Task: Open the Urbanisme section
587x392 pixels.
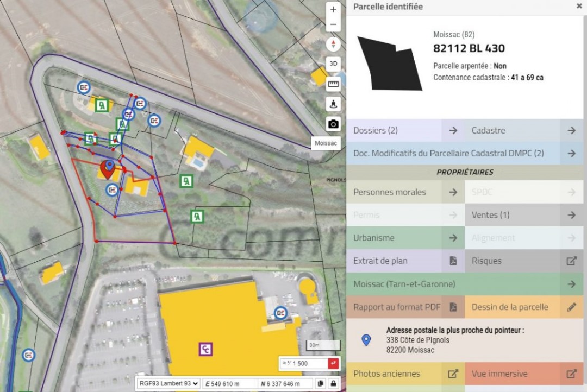Action: click(405, 238)
